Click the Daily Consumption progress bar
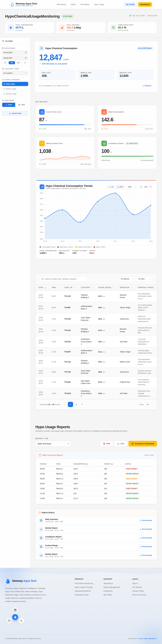The width and height of the screenshot is (162, 644). point(127,124)
